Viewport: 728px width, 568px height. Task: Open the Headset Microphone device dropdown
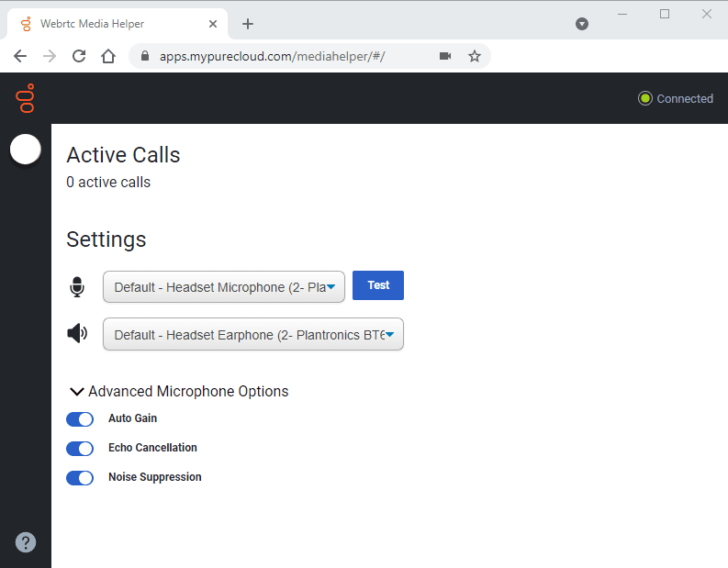224,287
